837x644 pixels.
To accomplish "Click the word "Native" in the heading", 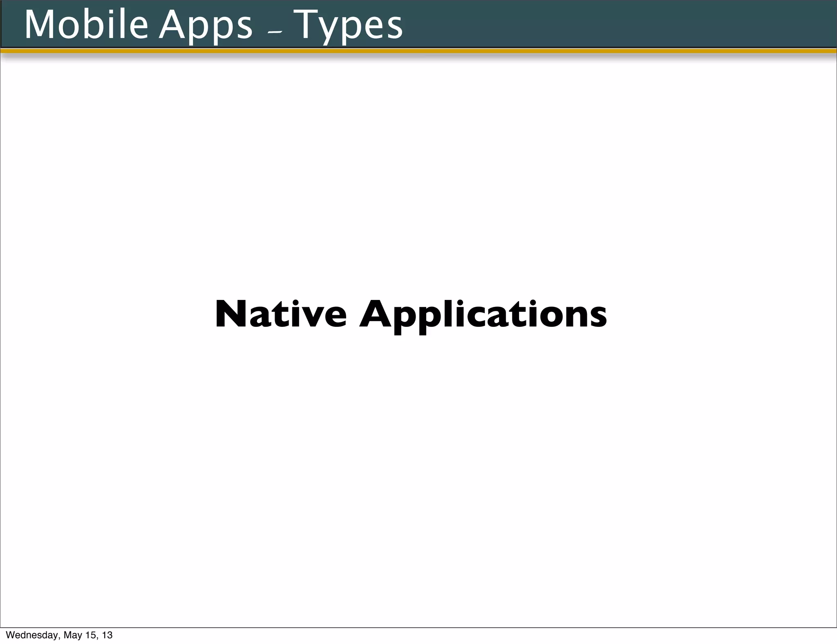I will (281, 314).
